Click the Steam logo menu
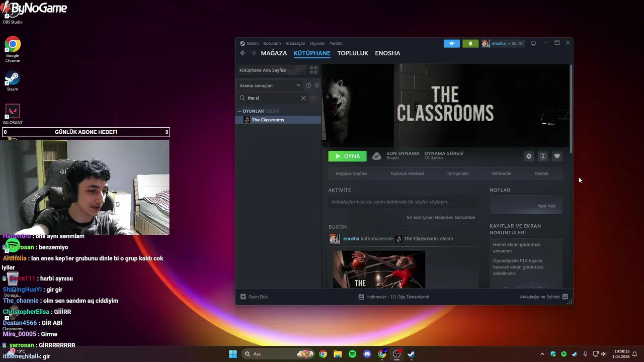This screenshot has height=362, width=644. pos(243,44)
